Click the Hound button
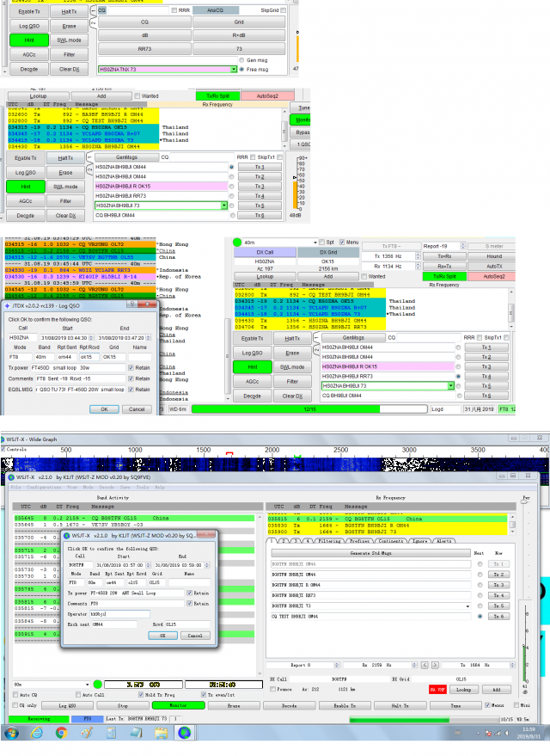 [x=494, y=256]
